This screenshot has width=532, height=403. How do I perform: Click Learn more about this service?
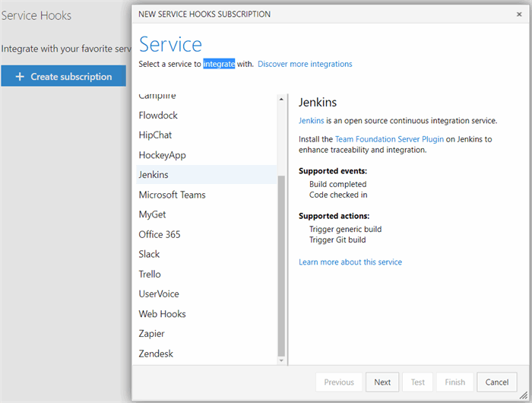point(350,262)
